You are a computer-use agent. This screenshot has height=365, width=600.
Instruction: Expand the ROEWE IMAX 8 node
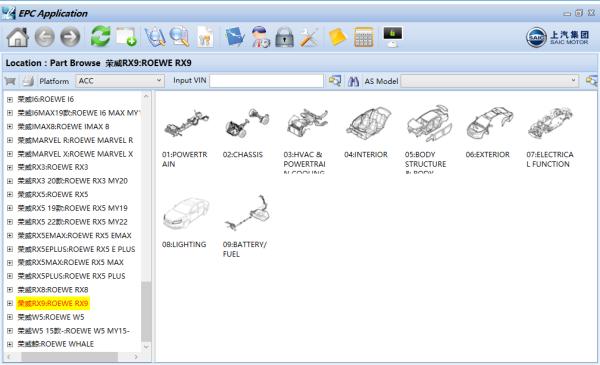click(10, 127)
